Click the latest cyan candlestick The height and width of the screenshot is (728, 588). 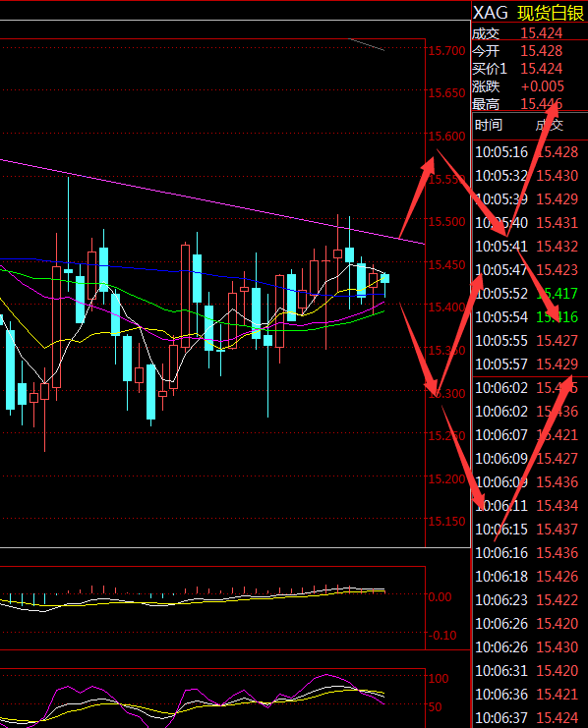tap(384, 279)
